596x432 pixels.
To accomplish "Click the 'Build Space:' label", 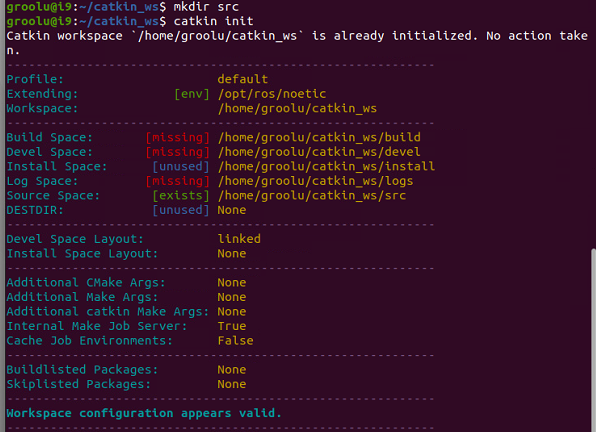I will click(x=49, y=138).
